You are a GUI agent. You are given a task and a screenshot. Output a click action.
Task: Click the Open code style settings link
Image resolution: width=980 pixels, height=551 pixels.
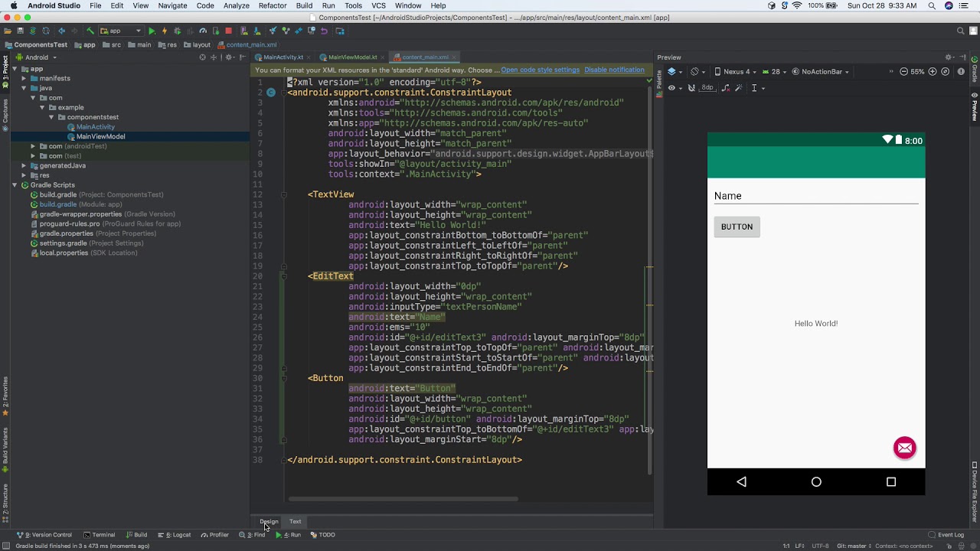pos(540,70)
